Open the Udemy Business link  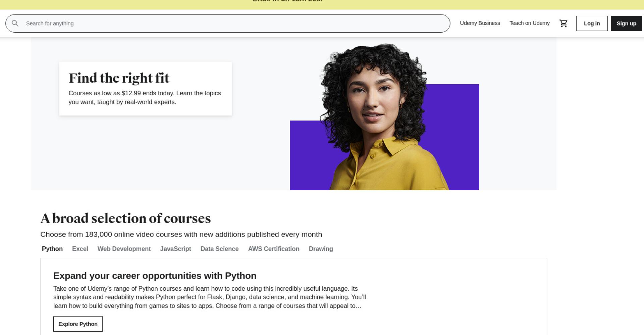point(480,23)
